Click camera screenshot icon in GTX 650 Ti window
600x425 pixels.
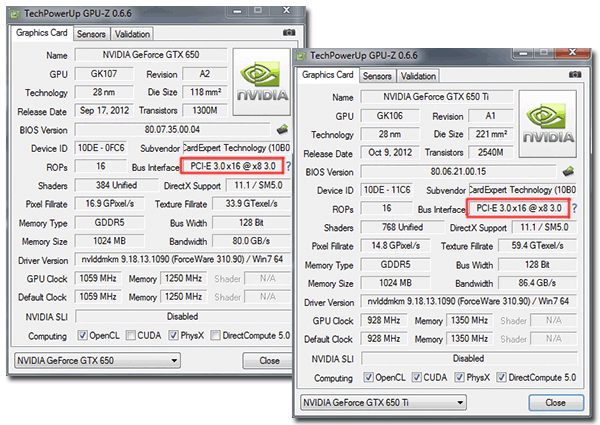(575, 74)
